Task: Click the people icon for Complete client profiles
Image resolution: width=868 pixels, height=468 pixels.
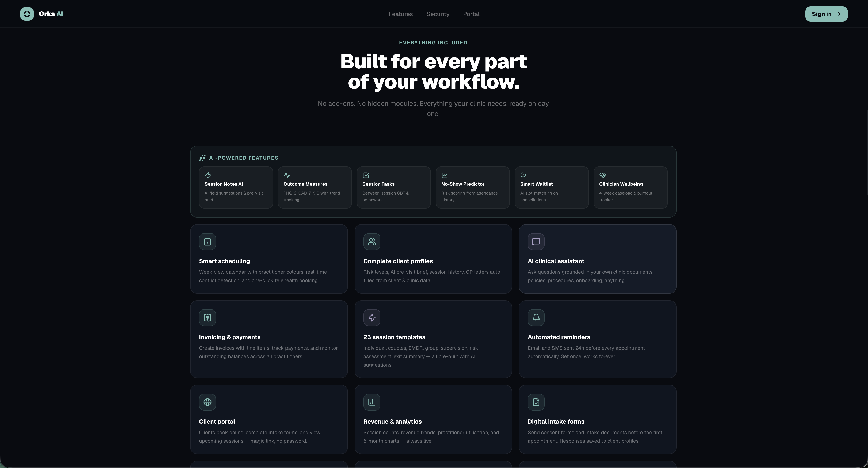Action: [x=372, y=241]
